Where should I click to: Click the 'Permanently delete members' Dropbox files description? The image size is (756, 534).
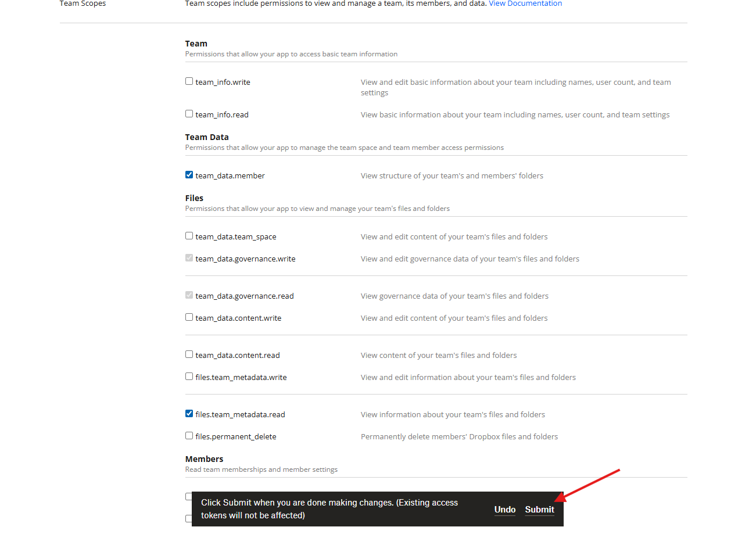(x=459, y=436)
